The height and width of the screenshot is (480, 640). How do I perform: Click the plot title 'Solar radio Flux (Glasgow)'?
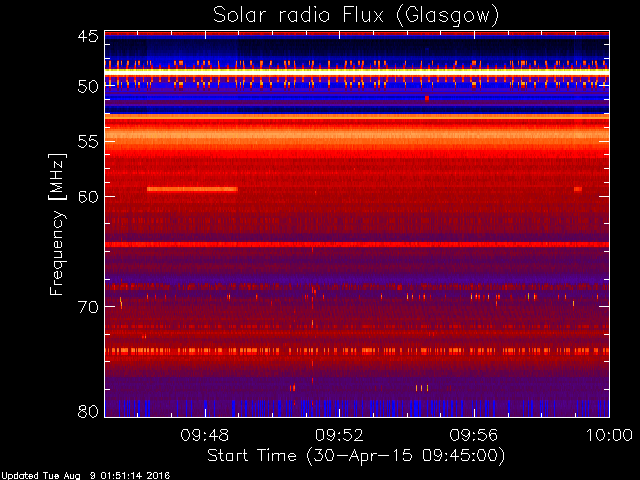pyautogui.click(x=356, y=16)
